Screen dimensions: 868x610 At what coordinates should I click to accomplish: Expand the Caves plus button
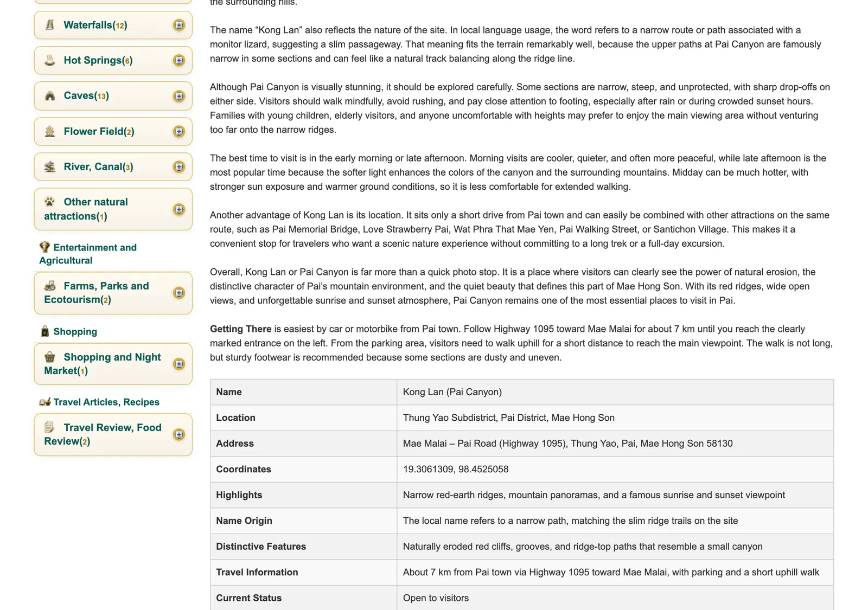coord(179,96)
